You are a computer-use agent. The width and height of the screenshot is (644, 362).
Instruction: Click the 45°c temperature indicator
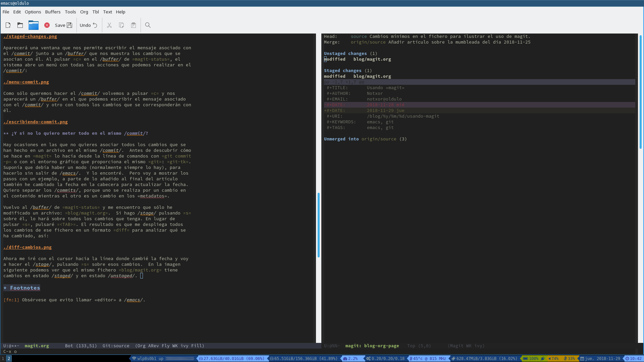pyautogui.click(x=428, y=359)
